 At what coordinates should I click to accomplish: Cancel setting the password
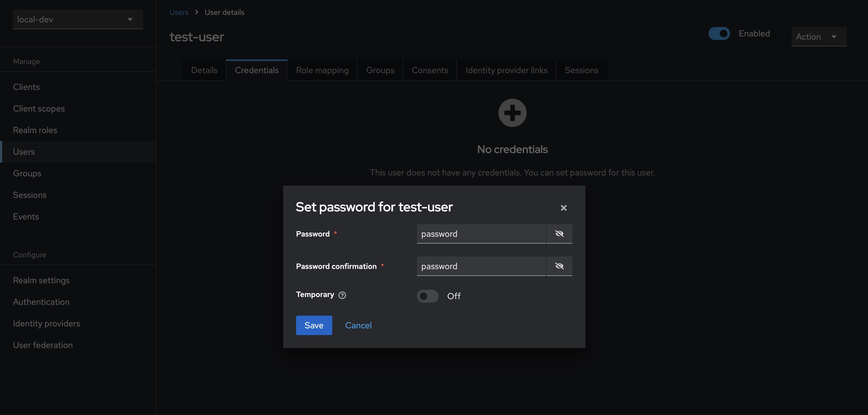pyautogui.click(x=358, y=325)
